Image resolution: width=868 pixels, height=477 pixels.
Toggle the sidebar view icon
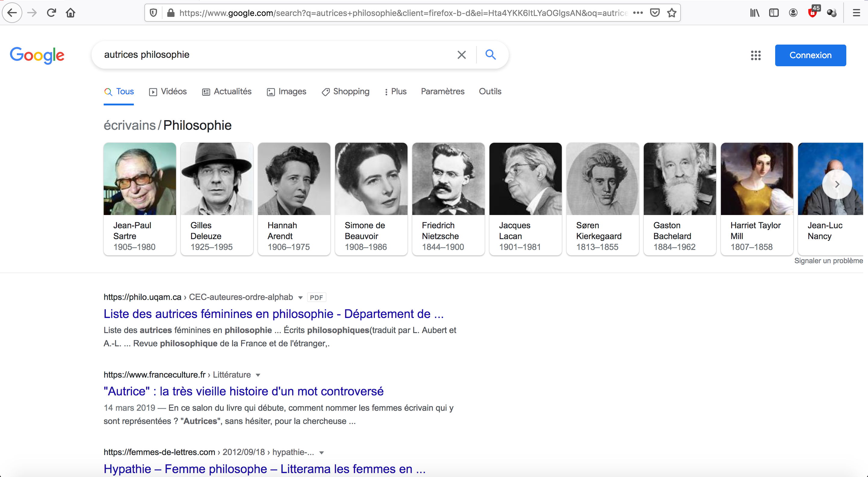click(774, 13)
